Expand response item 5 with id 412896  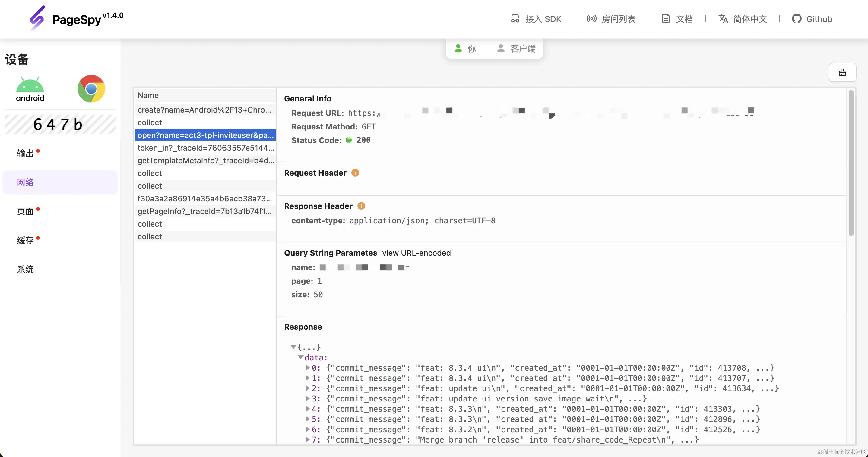click(x=307, y=419)
